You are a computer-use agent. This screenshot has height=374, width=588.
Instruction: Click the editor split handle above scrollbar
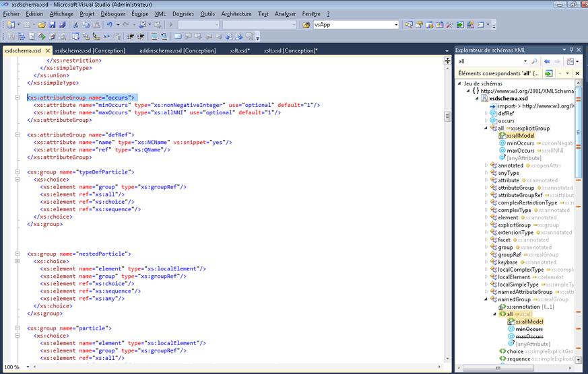[x=447, y=61]
